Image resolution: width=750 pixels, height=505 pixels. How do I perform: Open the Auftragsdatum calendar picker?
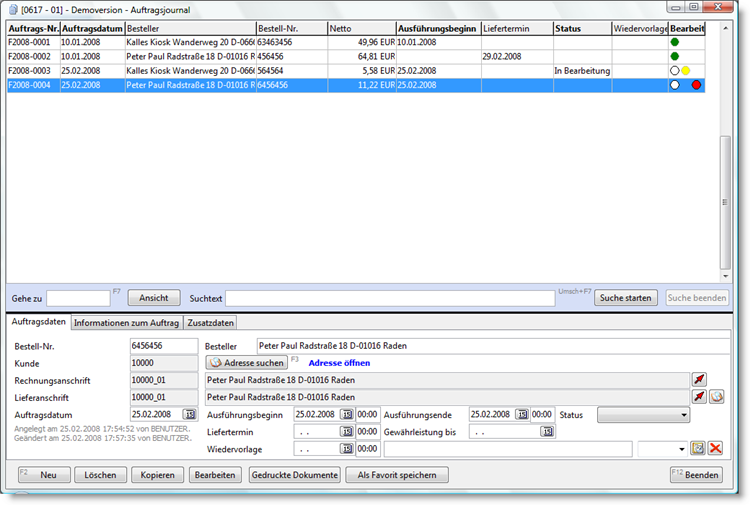(x=190, y=414)
